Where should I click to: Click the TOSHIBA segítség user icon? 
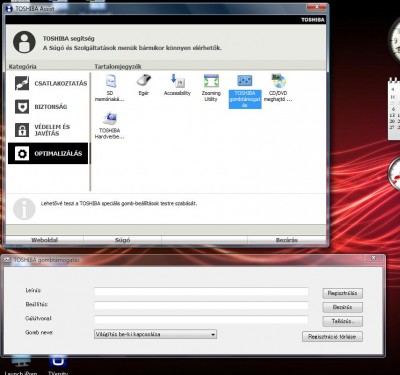(24, 42)
